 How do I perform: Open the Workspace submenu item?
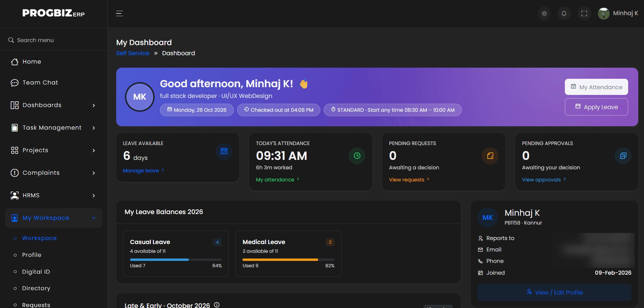click(39, 238)
